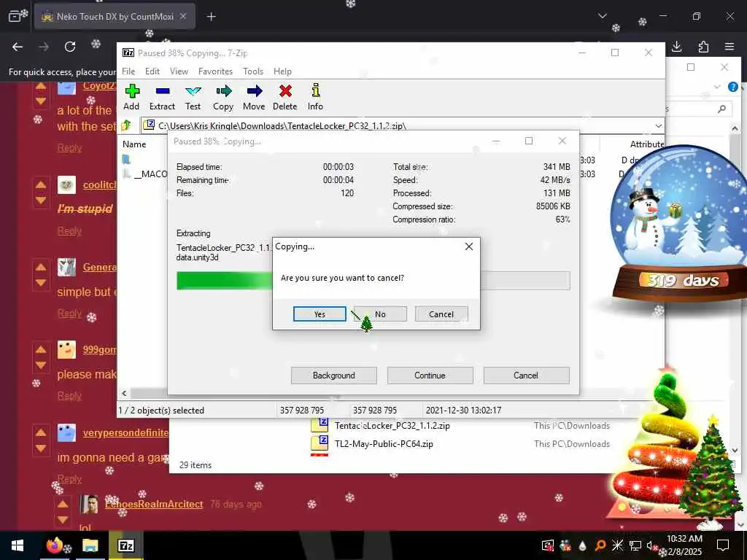Click the Background button
Image resolution: width=747 pixels, height=560 pixels.
tap(334, 376)
